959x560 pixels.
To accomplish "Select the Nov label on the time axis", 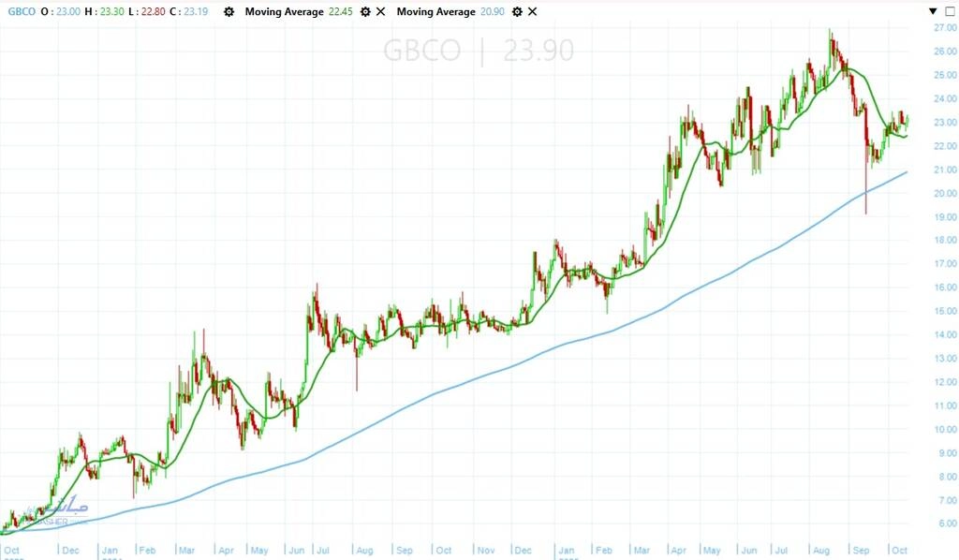I will pos(484,551).
